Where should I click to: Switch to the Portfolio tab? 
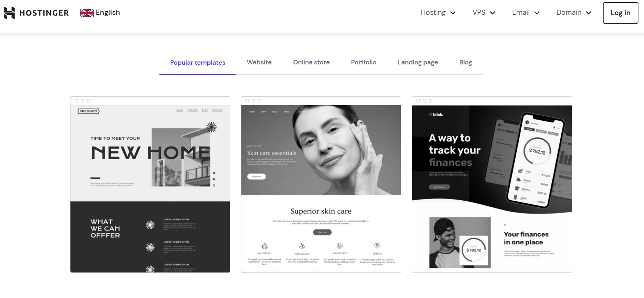pyautogui.click(x=363, y=62)
